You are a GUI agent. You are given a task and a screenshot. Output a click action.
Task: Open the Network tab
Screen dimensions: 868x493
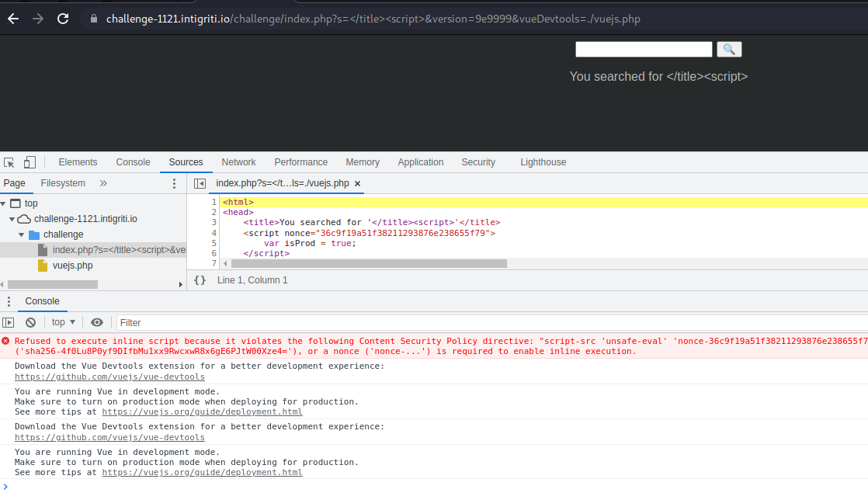click(238, 162)
